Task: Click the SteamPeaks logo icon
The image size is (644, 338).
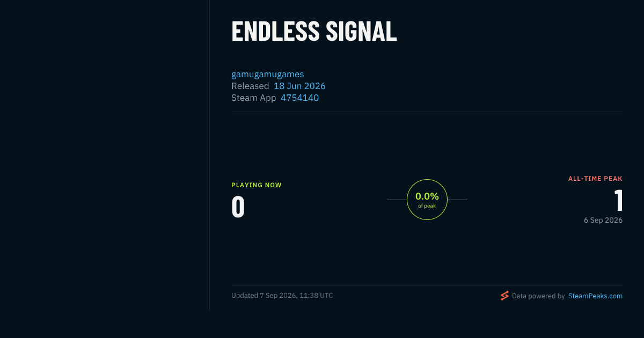Action: [504, 296]
